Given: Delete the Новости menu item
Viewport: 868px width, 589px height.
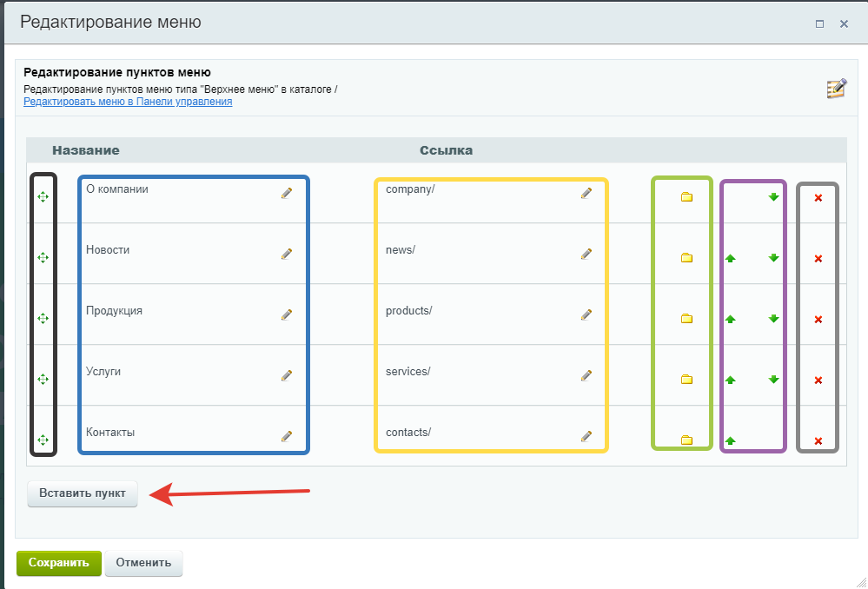Looking at the screenshot, I should (818, 259).
